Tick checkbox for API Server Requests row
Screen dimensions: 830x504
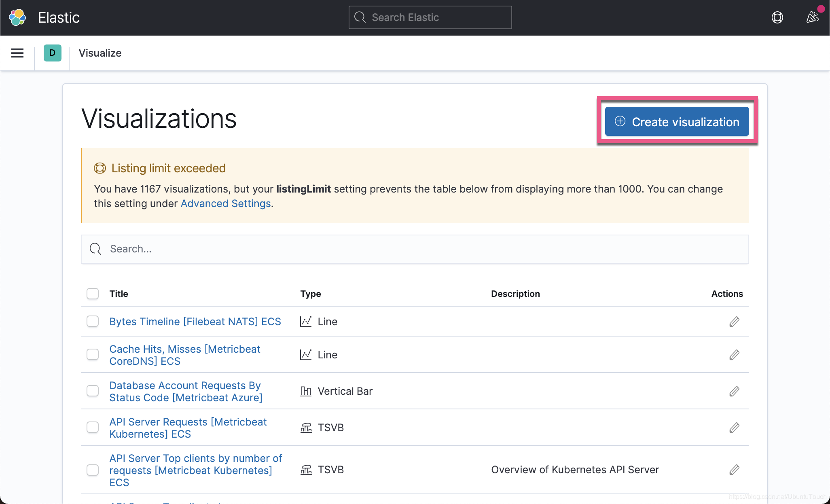93,428
